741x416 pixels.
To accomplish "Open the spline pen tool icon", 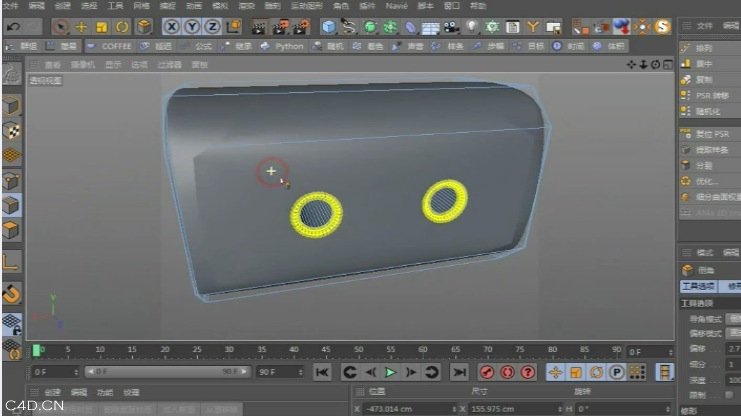I will click(349, 27).
